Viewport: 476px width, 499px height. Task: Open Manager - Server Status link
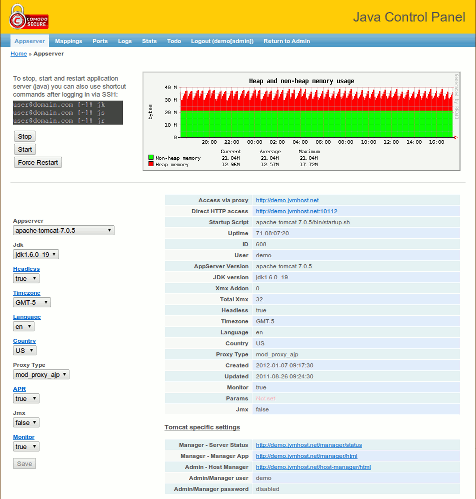coord(309,445)
